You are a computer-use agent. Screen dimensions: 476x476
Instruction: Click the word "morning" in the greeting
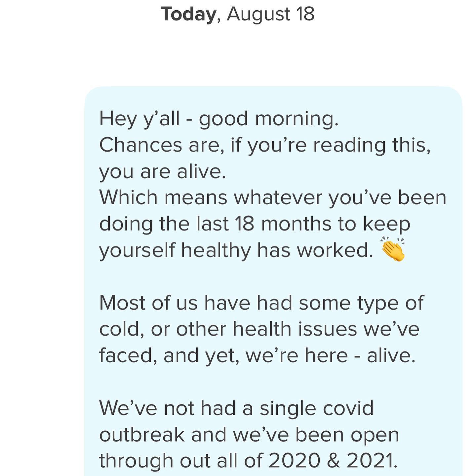point(296,119)
